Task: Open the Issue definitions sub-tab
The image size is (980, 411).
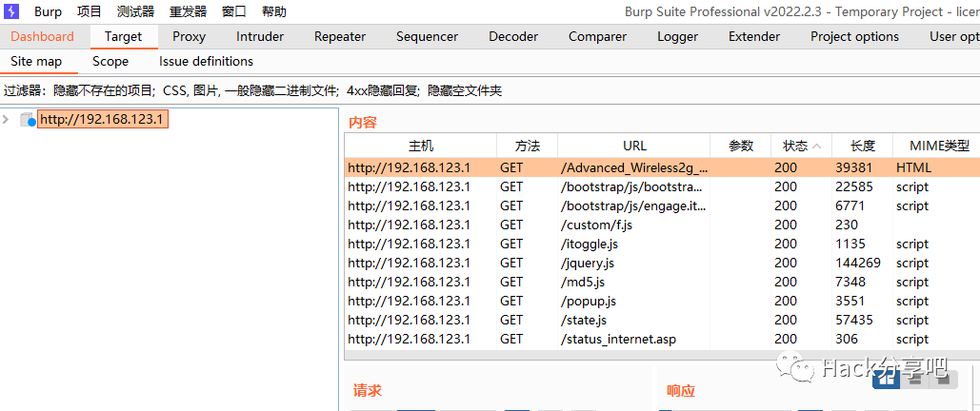Action: pos(207,61)
